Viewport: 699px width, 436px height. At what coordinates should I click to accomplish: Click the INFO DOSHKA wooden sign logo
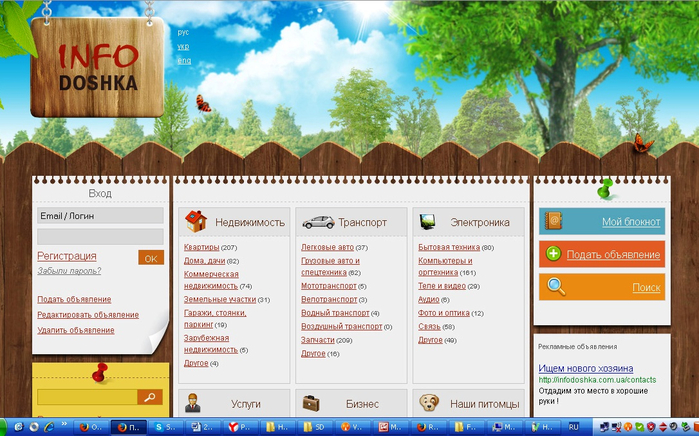click(97, 67)
